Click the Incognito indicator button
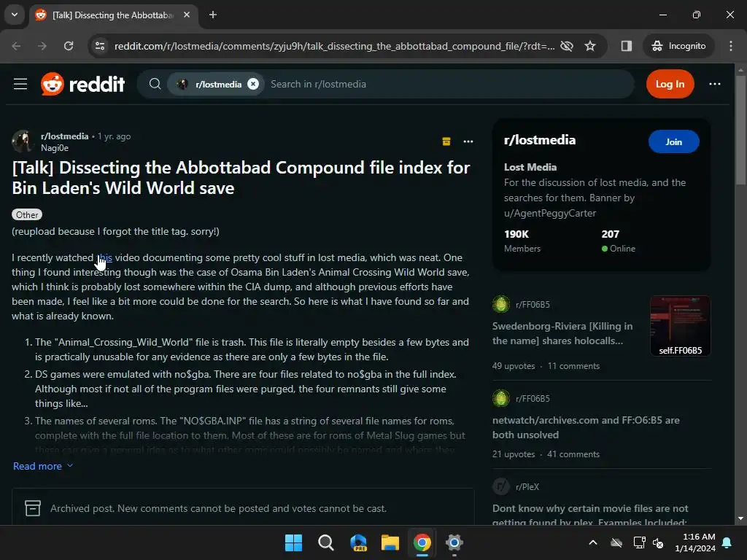 (x=678, y=46)
